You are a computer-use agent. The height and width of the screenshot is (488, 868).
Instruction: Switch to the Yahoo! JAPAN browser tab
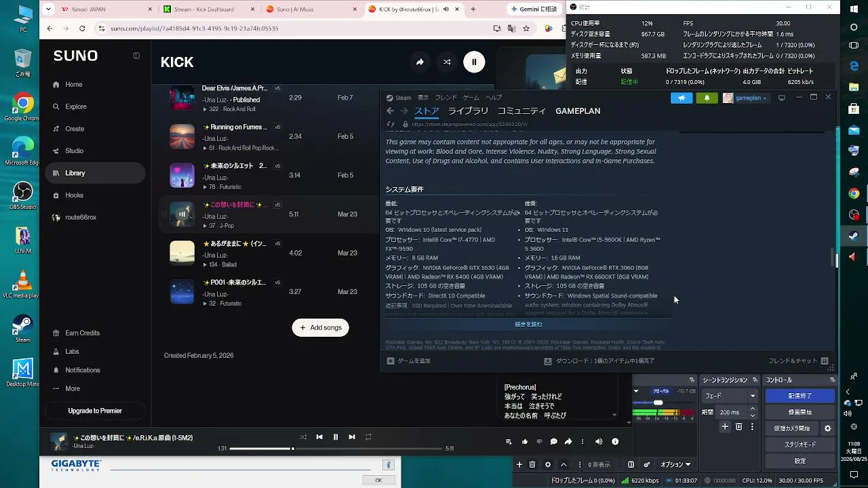(98, 9)
